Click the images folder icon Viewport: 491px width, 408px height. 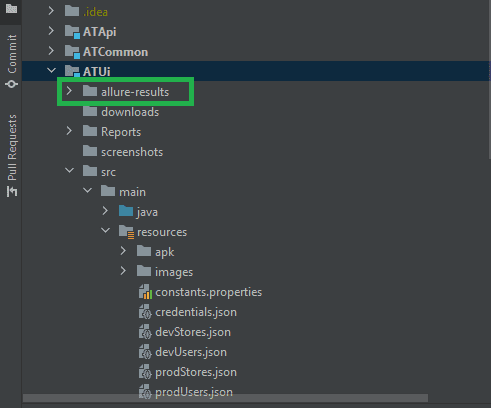point(144,271)
